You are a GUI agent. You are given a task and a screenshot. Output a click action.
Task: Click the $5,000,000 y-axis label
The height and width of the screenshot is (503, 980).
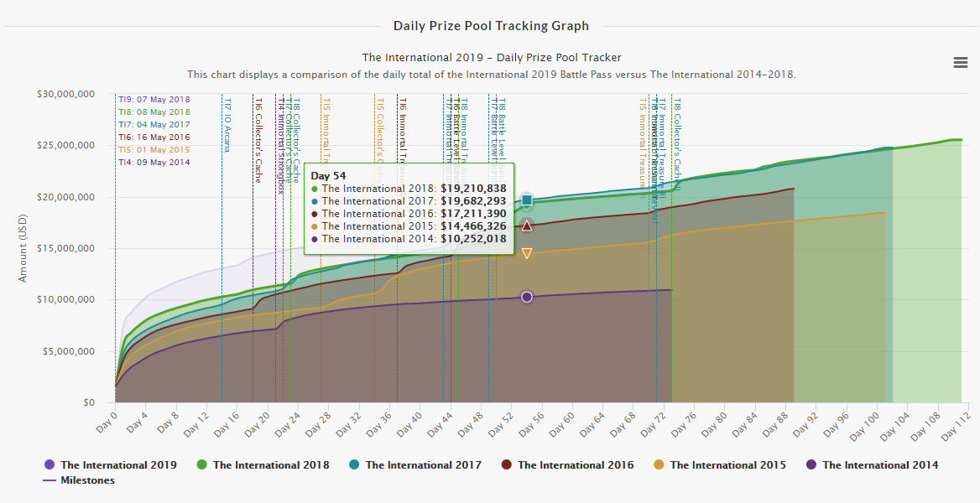pos(68,351)
